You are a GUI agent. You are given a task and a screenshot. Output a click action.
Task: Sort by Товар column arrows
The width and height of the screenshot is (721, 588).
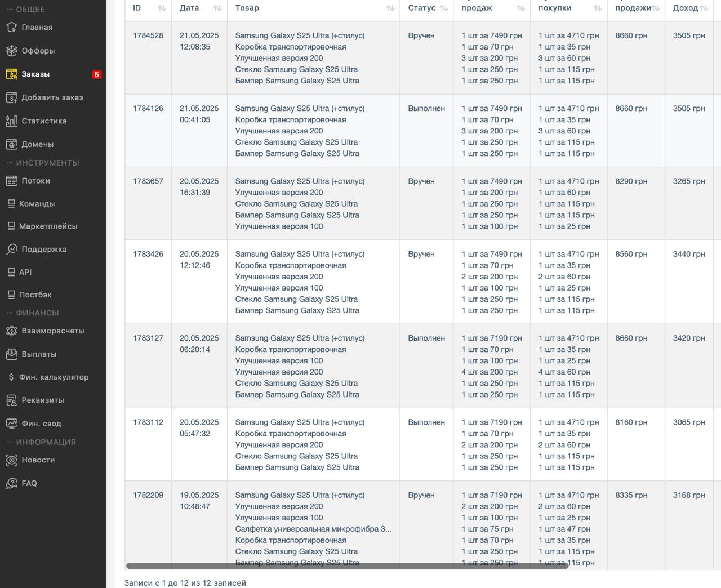point(390,8)
